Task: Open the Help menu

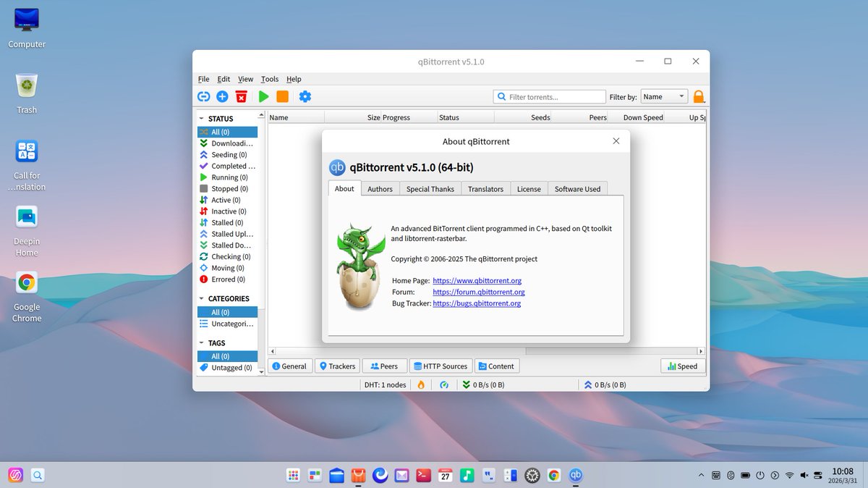Action: (x=294, y=79)
